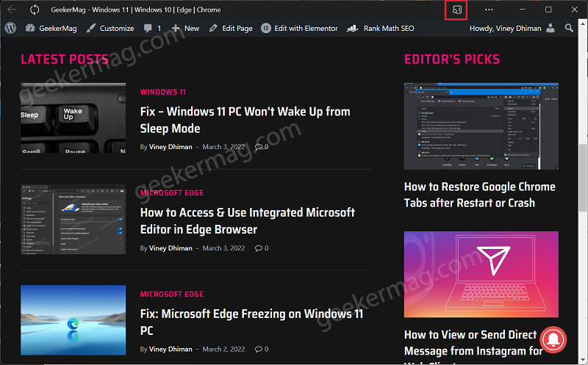588x365 pixels.
Task: Click the LATEST POSTS heading
Action: (65, 59)
